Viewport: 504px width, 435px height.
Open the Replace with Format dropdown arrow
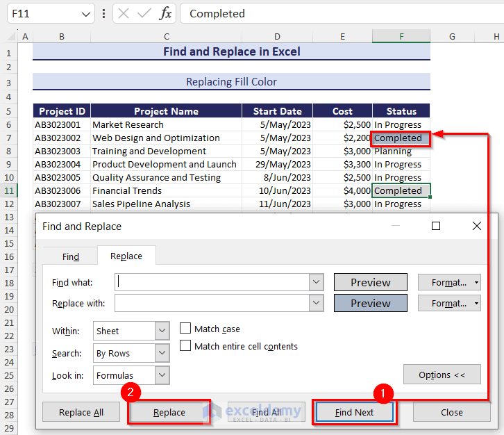[x=476, y=303]
